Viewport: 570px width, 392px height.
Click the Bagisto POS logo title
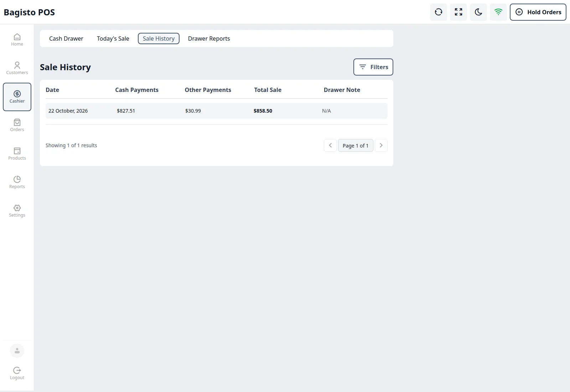click(x=29, y=12)
